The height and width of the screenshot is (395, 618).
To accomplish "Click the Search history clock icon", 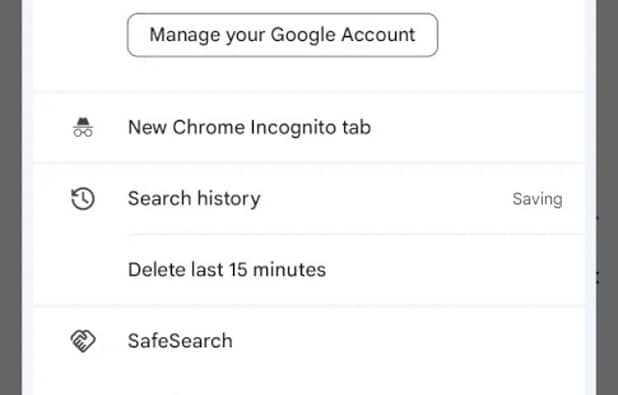I will pos(83,199).
